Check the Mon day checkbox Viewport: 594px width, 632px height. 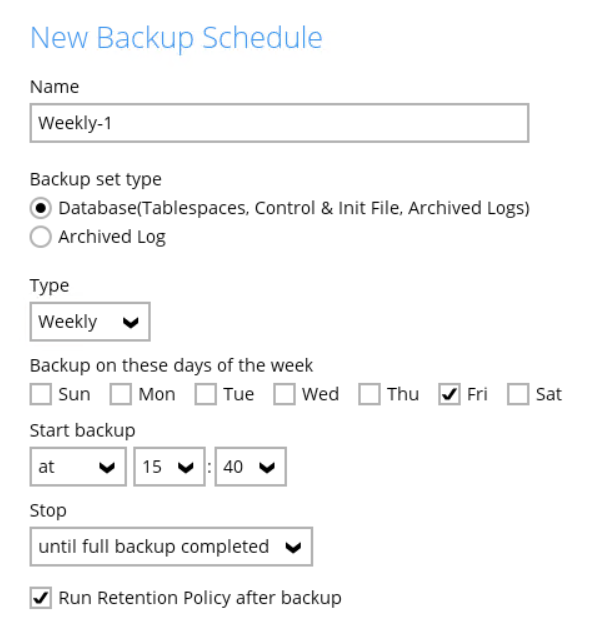(x=120, y=394)
